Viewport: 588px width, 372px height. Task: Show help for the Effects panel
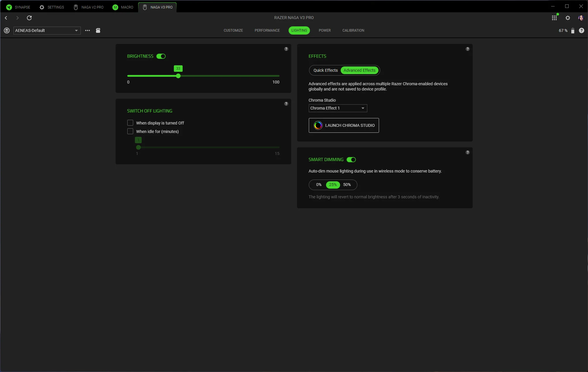[x=468, y=49]
